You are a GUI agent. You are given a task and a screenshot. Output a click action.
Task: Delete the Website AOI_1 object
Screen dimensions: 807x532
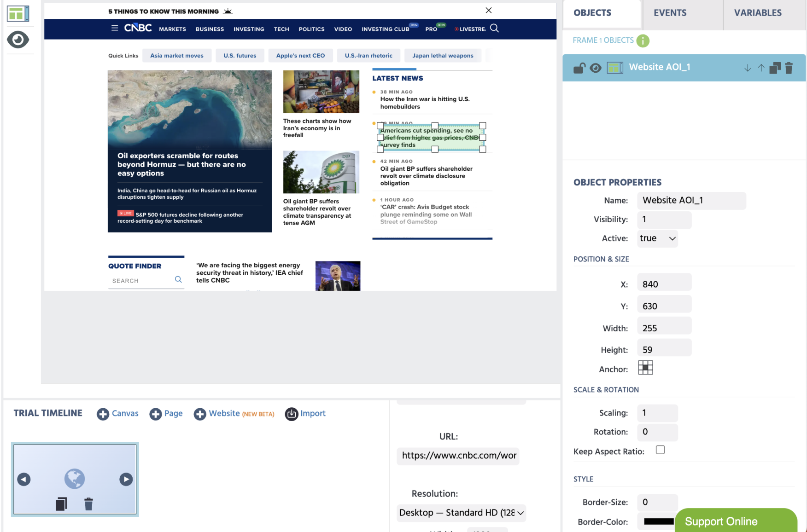coord(789,68)
